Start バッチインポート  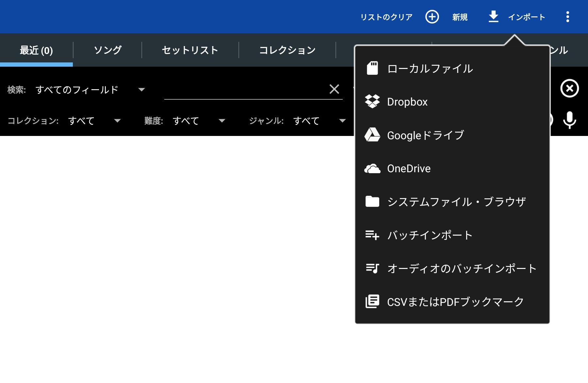[x=429, y=235]
